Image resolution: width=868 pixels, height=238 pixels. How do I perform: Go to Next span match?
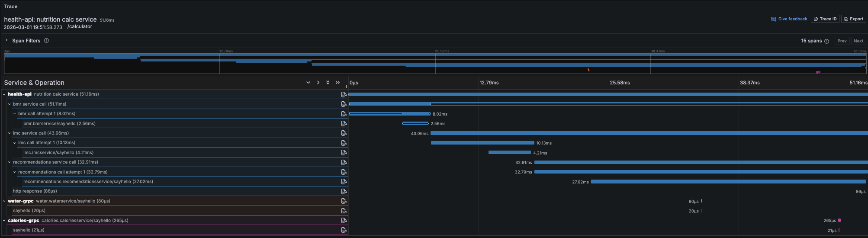point(858,41)
